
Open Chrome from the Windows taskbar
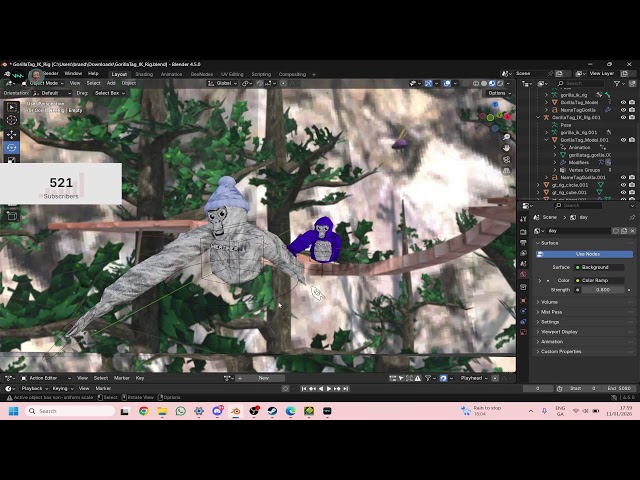[144, 411]
